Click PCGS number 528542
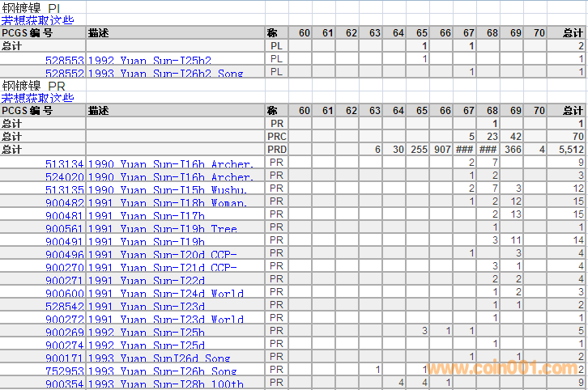 pos(65,306)
